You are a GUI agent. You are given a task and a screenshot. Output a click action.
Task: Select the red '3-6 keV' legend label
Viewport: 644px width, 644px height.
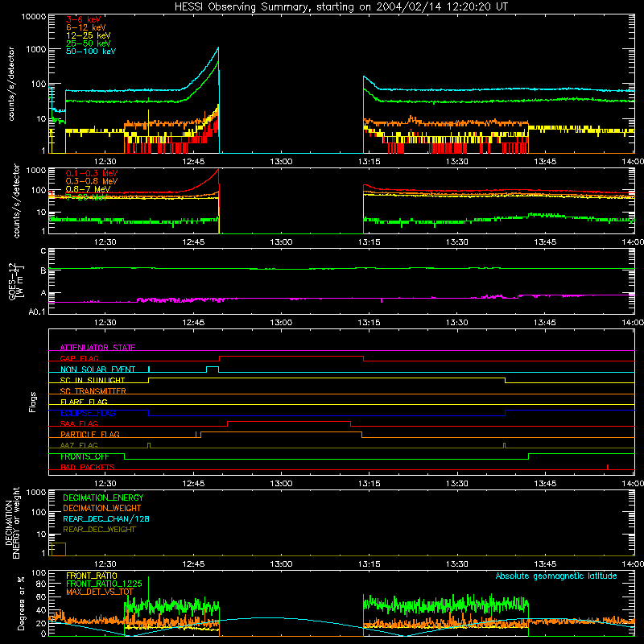pos(83,19)
